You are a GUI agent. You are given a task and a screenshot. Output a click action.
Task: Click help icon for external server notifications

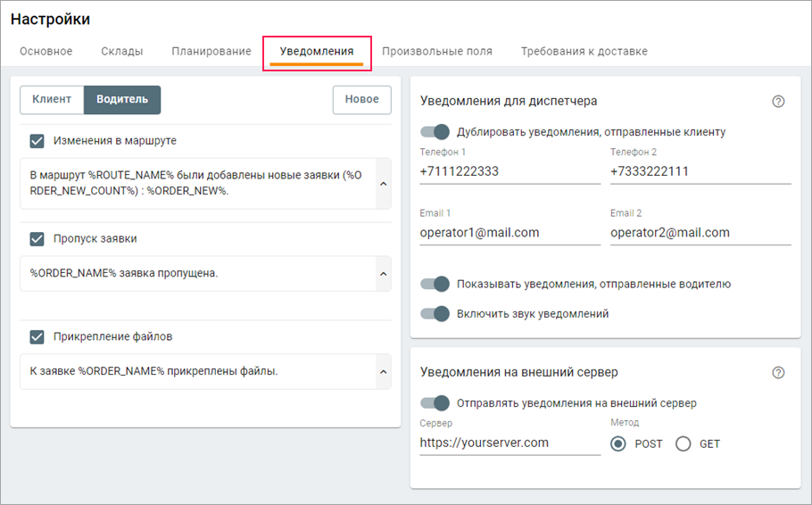pyautogui.click(x=778, y=373)
